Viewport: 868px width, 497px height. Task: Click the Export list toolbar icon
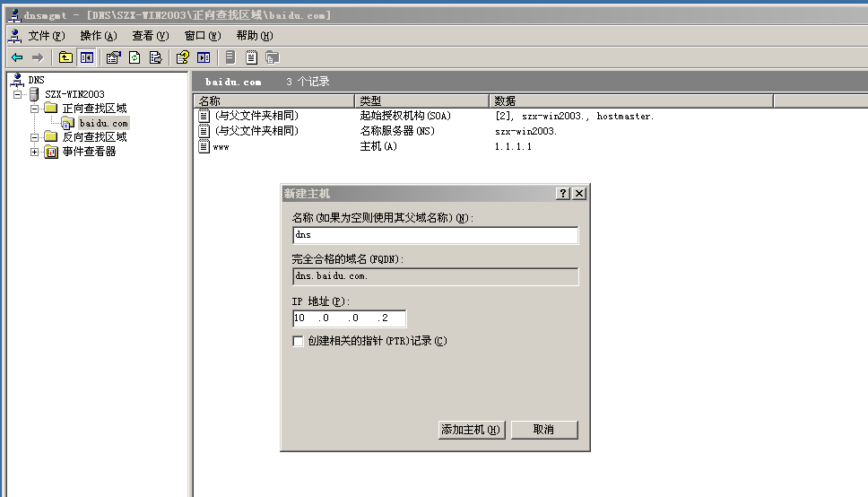click(x=155, y=57)
